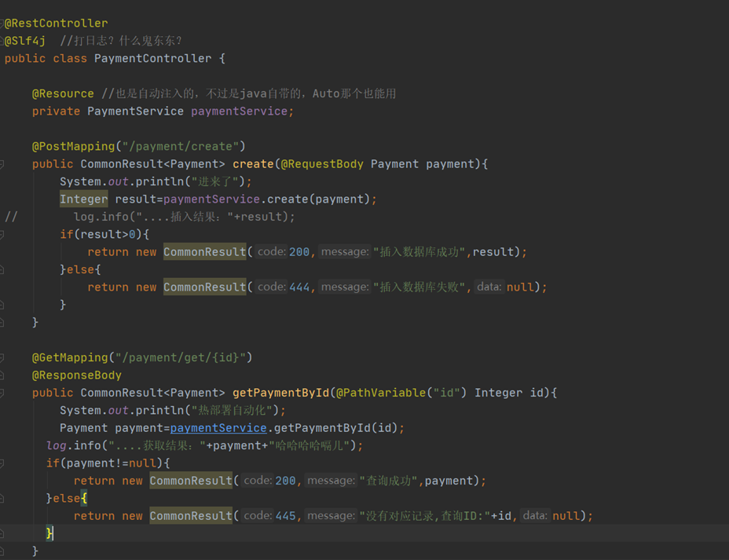Screen dimensions: 729x560
Task: Collapse the create method fold marker
Action: [2, 164]
